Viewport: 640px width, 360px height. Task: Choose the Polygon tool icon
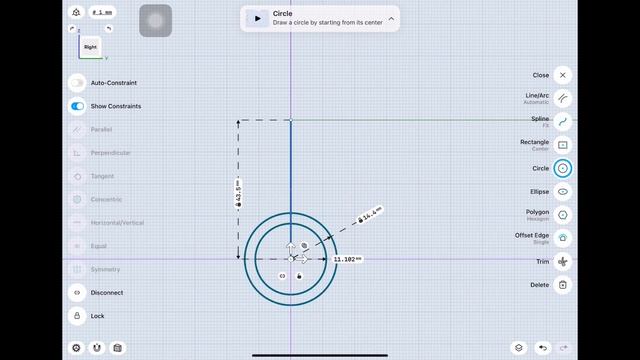pyautogui.click(x=562, y=215)
